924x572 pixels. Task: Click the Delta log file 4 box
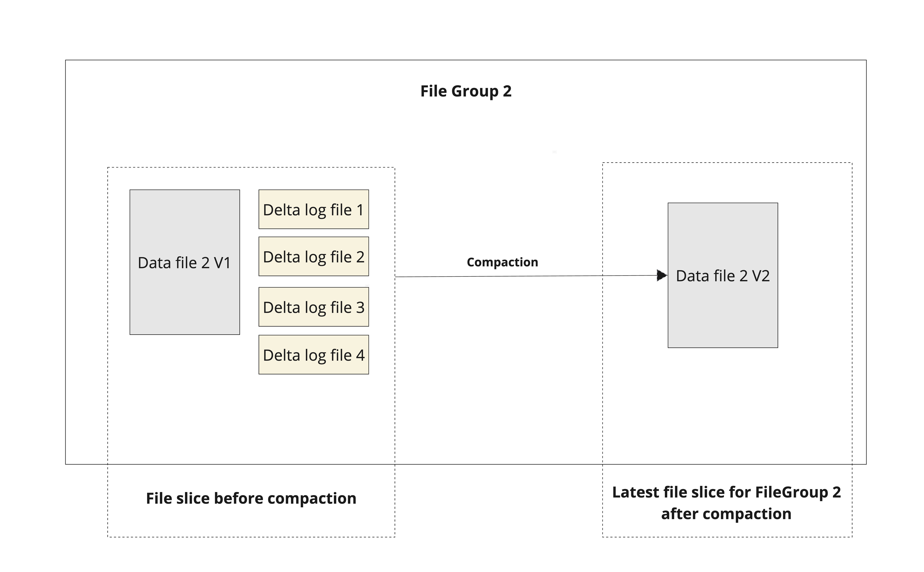pos(314,355)
